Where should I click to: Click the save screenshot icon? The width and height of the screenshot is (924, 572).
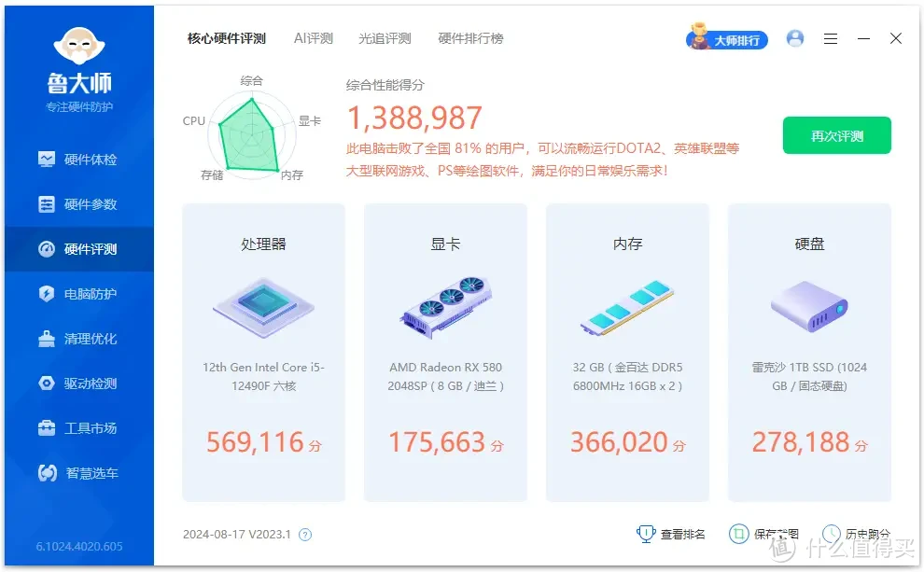[738, 534]
